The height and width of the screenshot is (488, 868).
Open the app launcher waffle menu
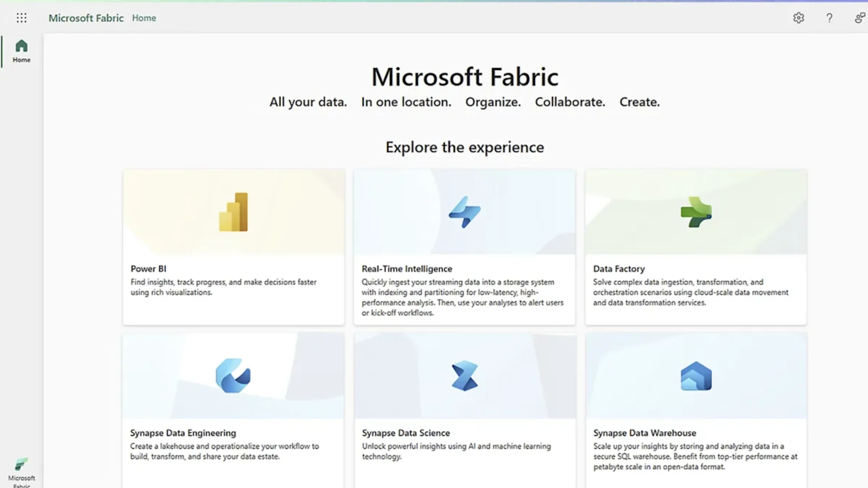[21, 18]
